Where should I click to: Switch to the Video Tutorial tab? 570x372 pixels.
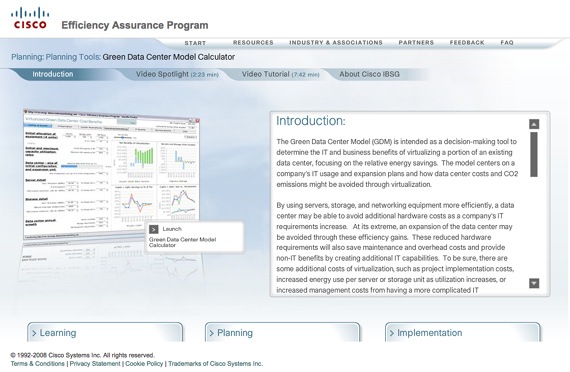pyautogui.click(x=280, y=74)
